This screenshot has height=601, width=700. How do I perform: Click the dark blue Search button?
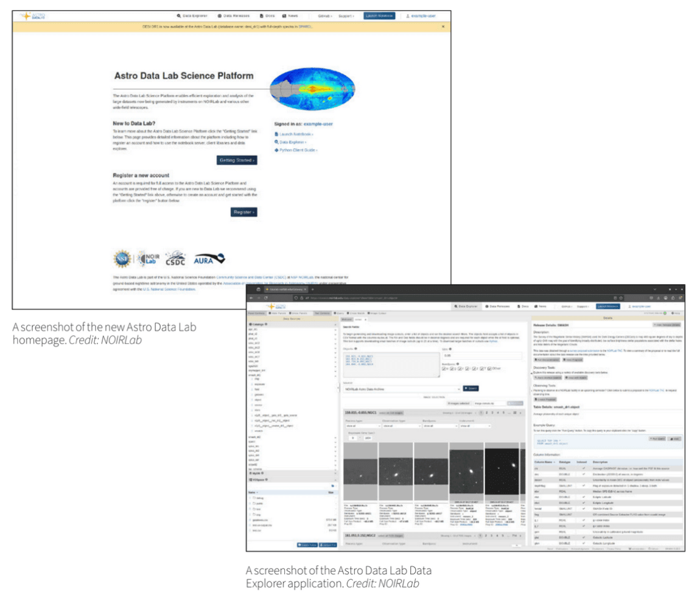click(x=471, y=389)
